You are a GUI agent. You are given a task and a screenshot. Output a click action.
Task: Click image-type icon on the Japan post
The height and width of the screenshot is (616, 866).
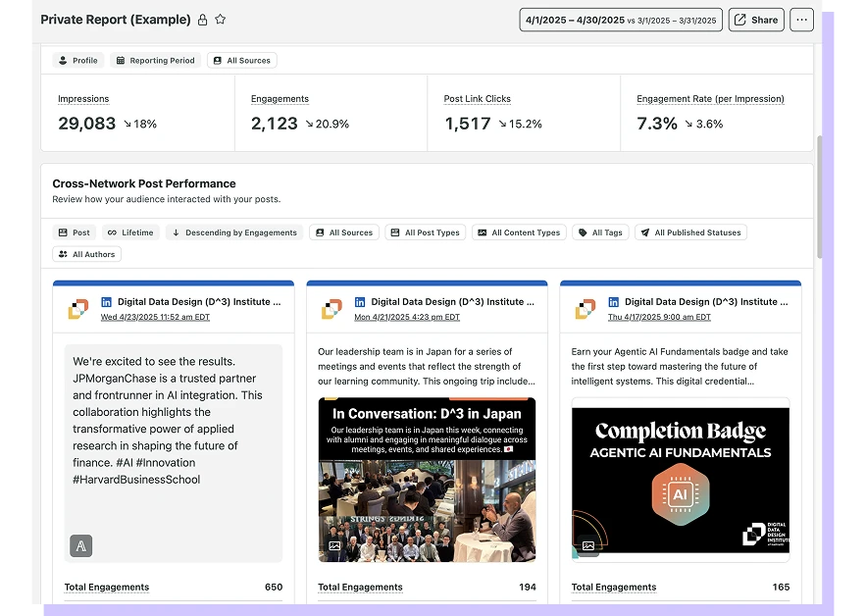point(334,545)
